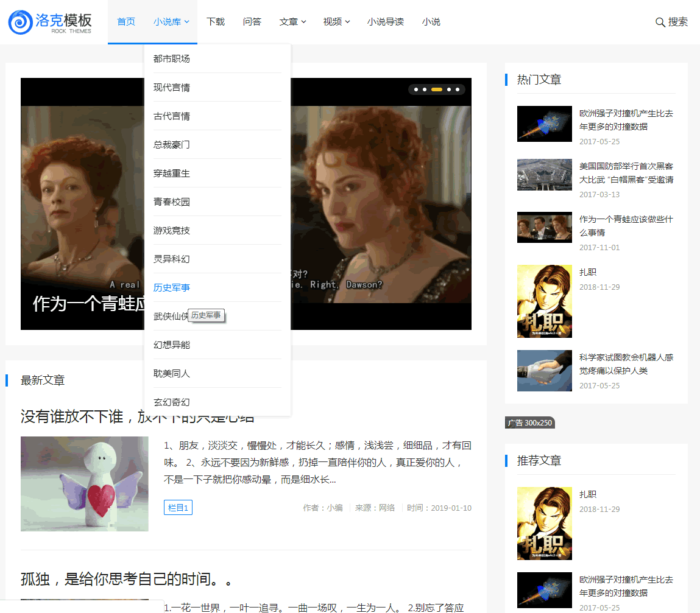Expand the 小说库 dropdown menu
This screenshot has height=613, width=700.
click(x=171, y=22)
